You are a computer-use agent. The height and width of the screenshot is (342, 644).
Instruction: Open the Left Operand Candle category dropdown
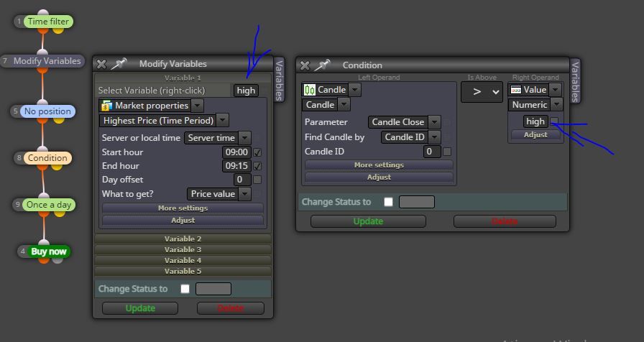(355, 90)
